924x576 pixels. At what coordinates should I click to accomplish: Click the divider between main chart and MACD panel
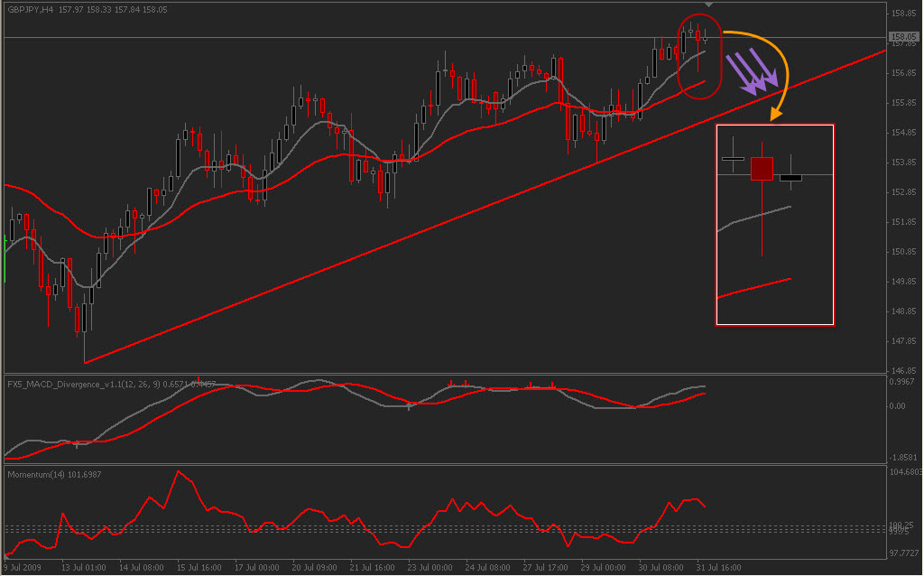pyautogui.click(x=442, y=374)
